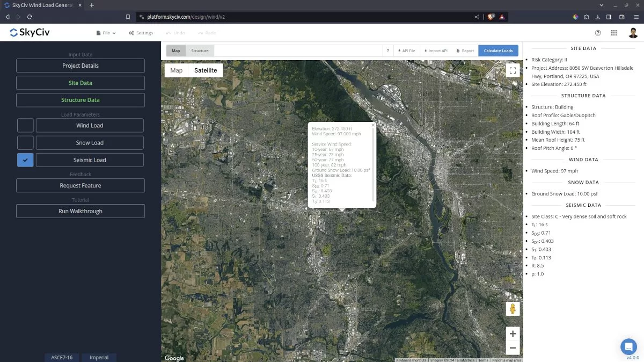Switch the Imperial units selector
This screenshot has height=362, width=644.
pyautogui.click(x=99, y=357)
